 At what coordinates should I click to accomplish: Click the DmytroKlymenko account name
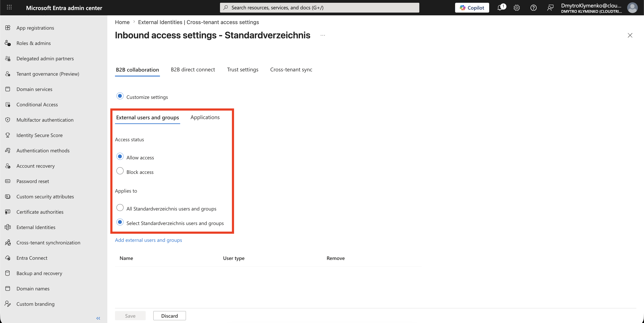click(591, 6)
